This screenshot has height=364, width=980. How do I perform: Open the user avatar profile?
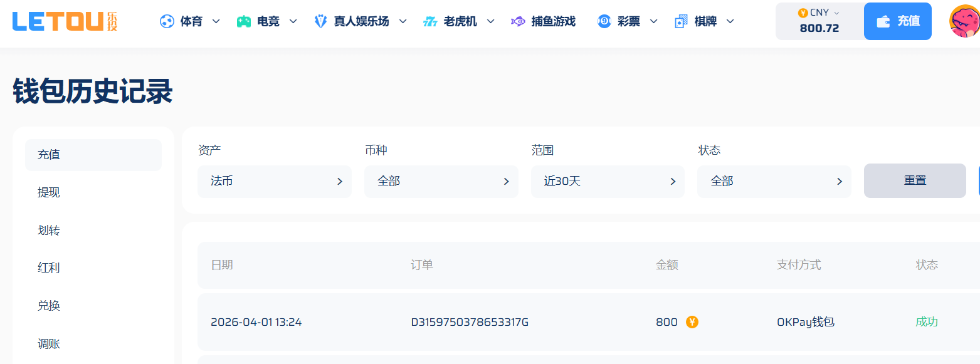[x=964, y=21]
